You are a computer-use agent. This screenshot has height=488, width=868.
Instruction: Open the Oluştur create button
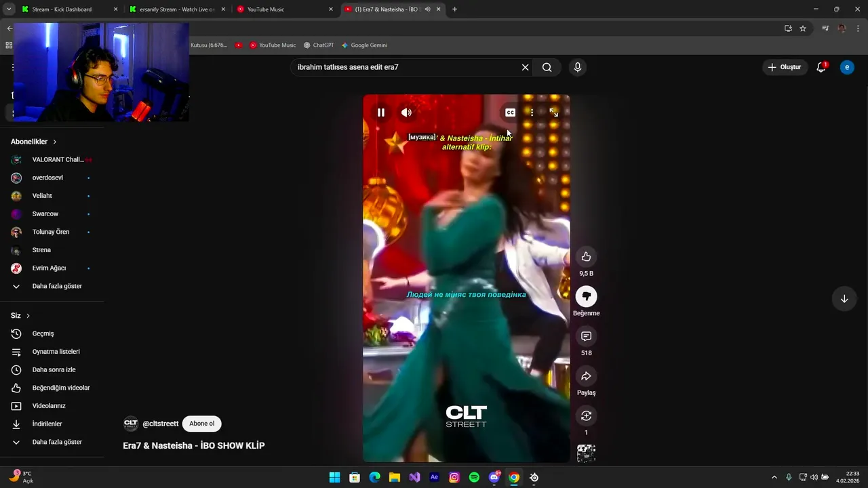785,67
